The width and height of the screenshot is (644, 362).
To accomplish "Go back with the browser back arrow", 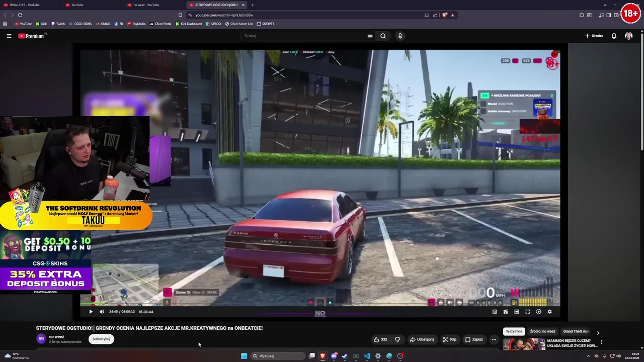I will 5,15.
